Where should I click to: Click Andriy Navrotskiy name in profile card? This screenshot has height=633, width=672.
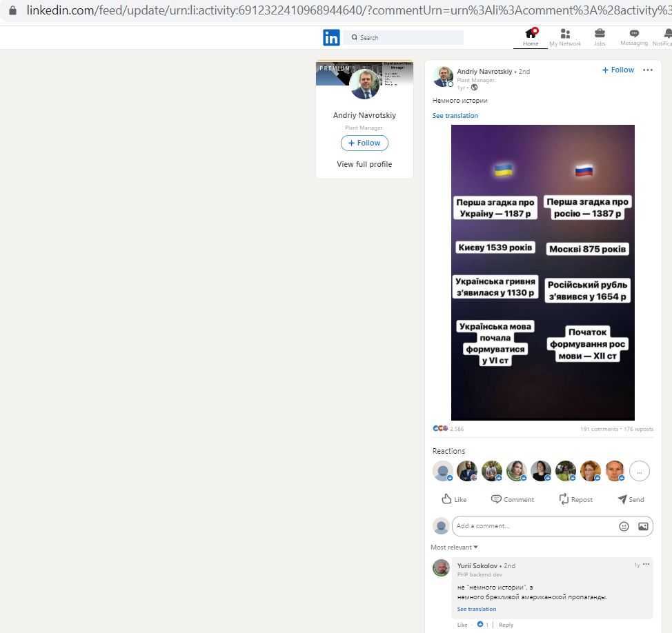(364, 115)
